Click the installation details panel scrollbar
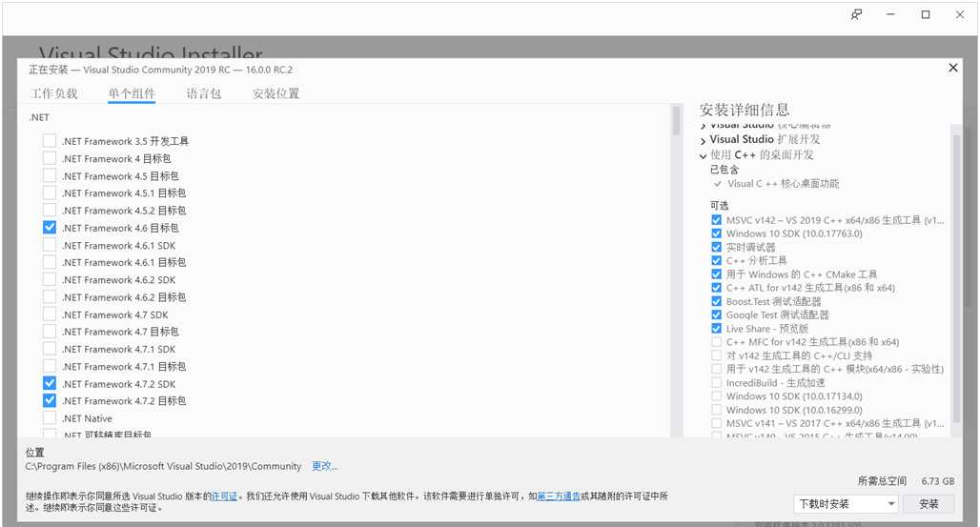The width and height of the screenshot is (980, 527). (955, 280)
